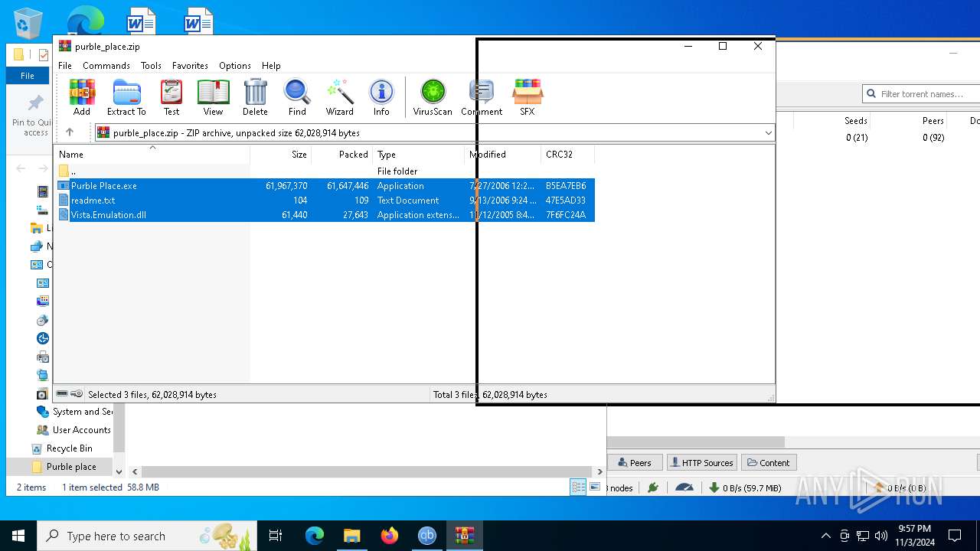Select Recycle Bin in Explorer navigation tree

pyautogui.click(x=69, y=448)
